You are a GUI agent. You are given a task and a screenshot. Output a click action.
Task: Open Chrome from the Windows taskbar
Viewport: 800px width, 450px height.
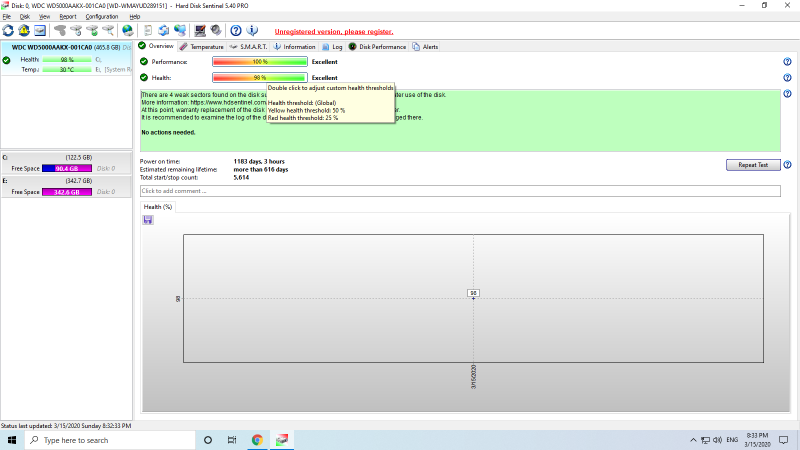257,440
